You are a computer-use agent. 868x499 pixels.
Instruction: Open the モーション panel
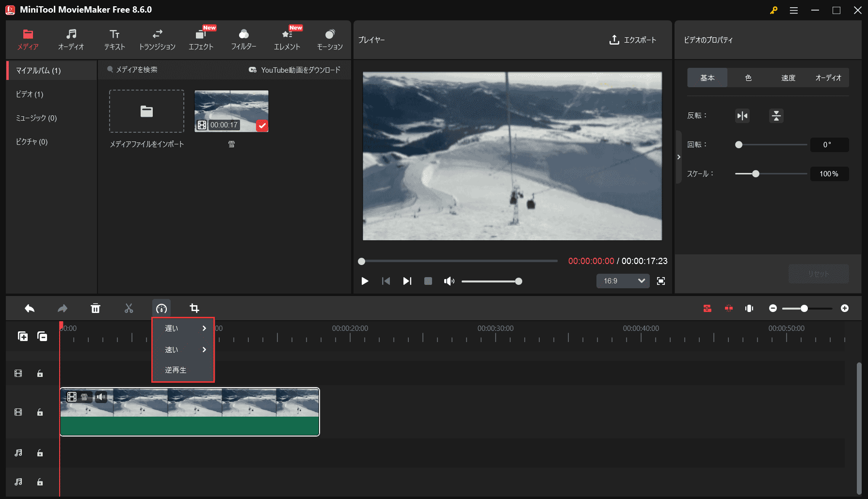coord(330,39)
